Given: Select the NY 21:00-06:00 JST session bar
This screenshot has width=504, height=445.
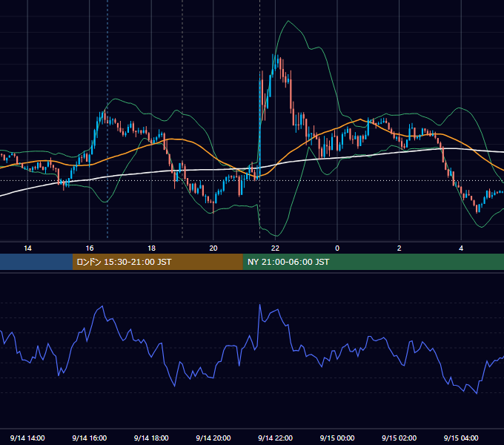Looking at the screenshot, I should click(373, 262).
